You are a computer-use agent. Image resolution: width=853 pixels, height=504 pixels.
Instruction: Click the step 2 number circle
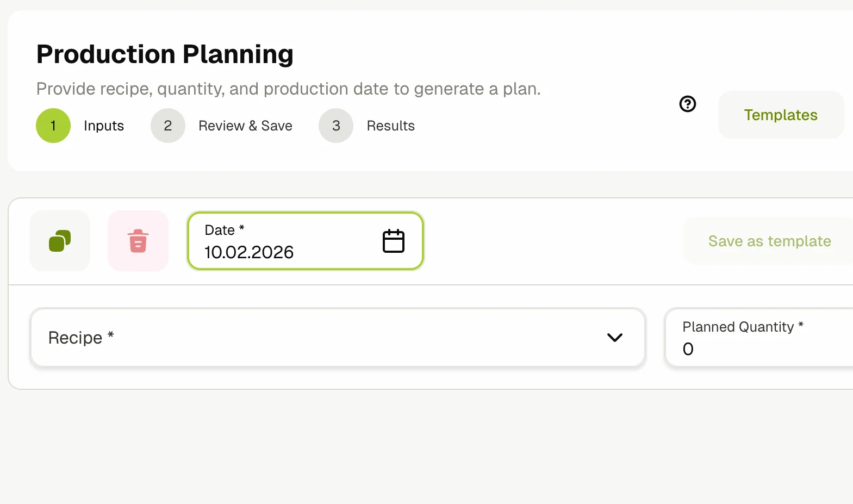pos(168,126)
